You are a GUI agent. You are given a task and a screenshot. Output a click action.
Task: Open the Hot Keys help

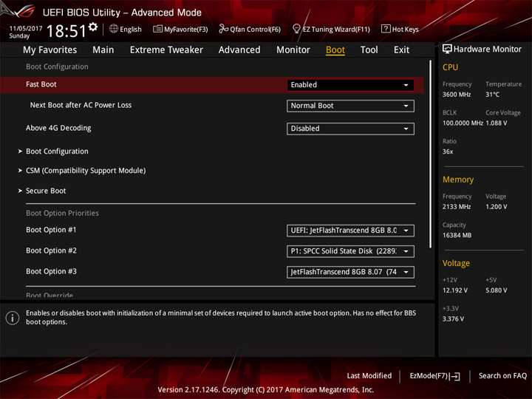click(400, 30)
